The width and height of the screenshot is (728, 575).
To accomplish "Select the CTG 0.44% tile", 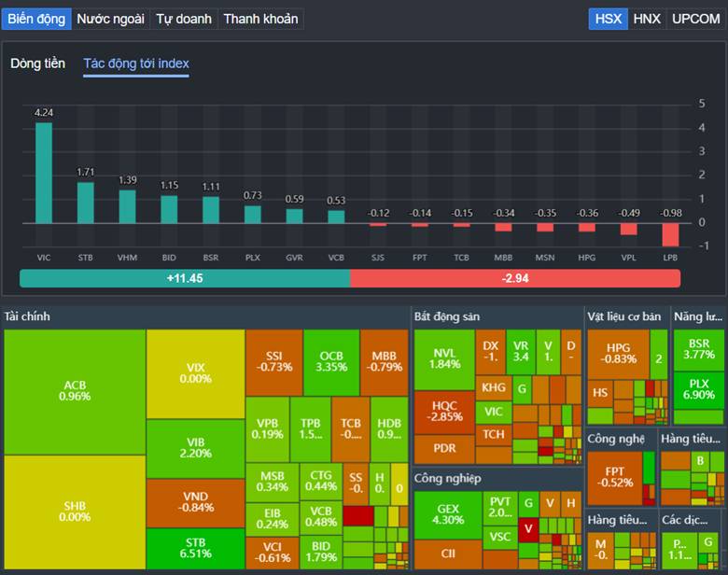I will click(x=321, y=481).
